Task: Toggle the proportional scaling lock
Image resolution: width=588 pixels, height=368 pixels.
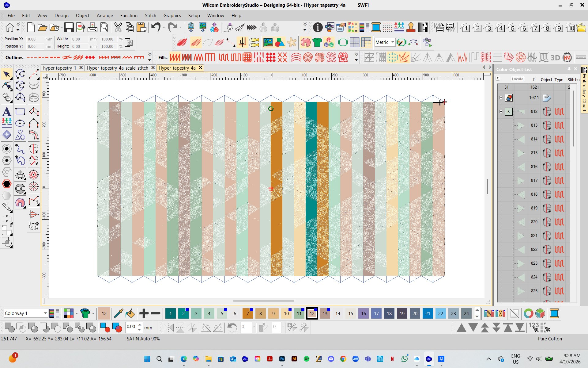Action: point(129,43)
